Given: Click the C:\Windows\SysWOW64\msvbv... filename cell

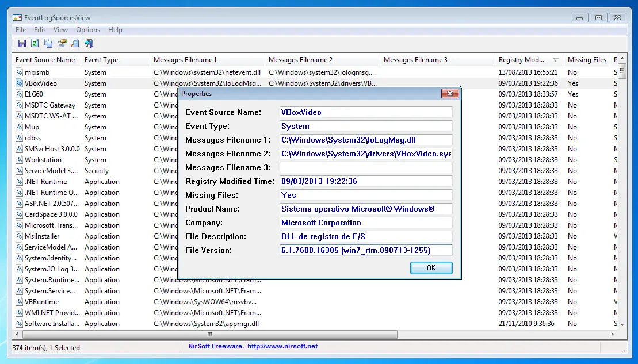Looking at the screenshot, I should pyautogui.click(x=205, y=302).
